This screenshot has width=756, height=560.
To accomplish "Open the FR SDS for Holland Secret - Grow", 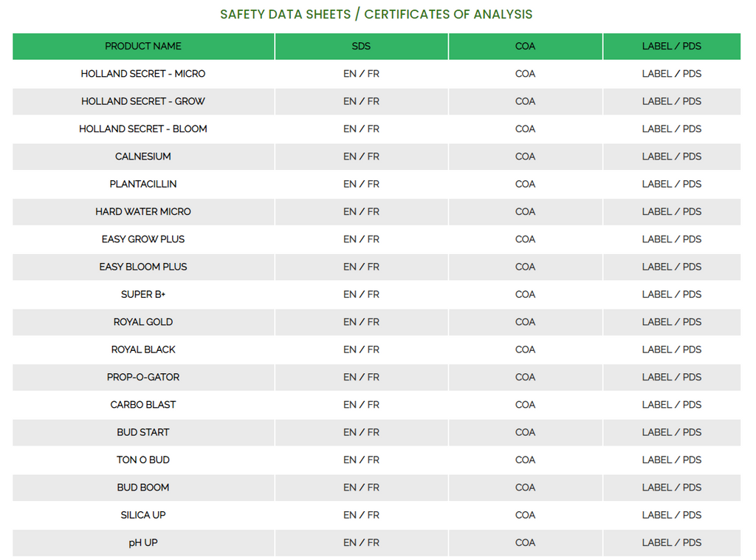I will pos(374,101).
